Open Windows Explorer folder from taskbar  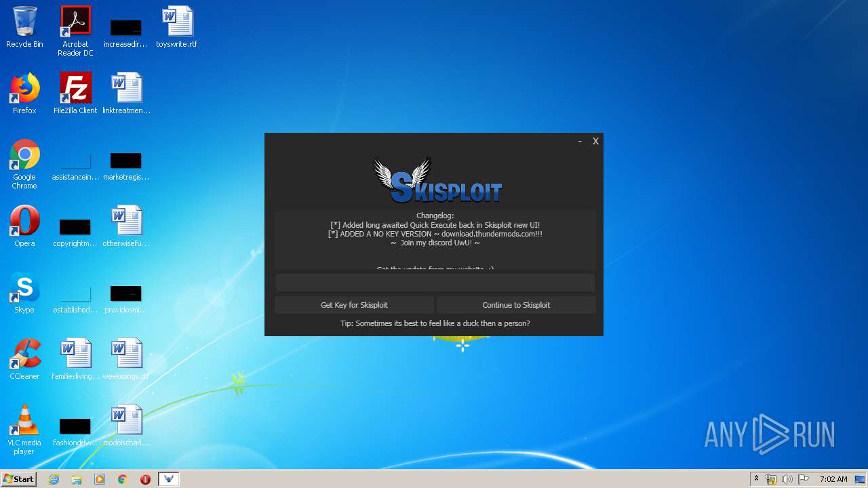pyautogui.click(x=77, y=479)
